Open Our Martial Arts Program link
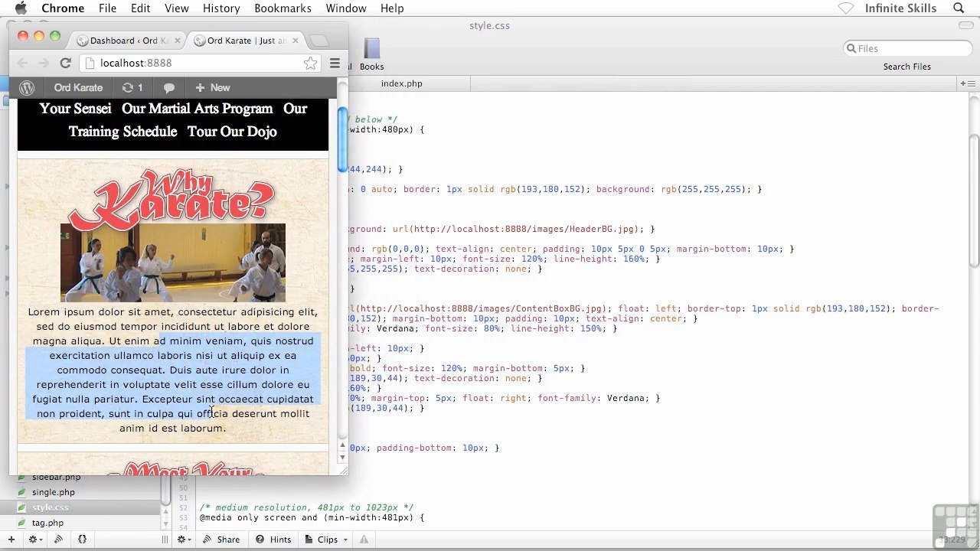 point(197,109)
